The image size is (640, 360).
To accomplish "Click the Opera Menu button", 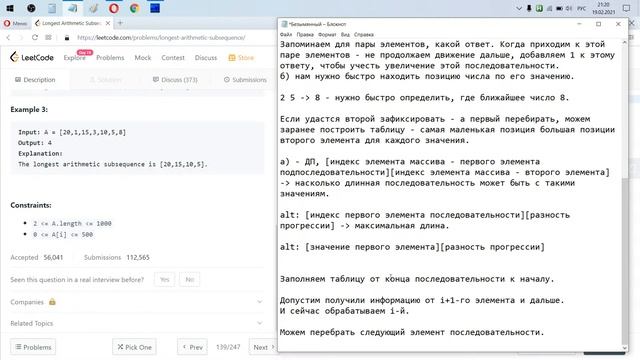I will click(15, 23).
